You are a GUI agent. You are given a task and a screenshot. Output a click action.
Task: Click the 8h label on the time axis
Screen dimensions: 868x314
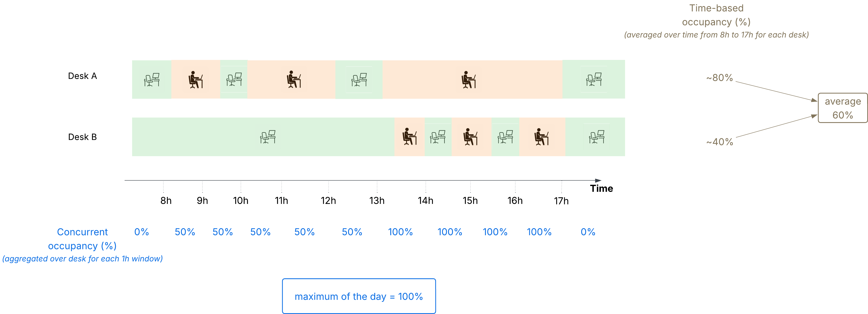pos(166,201)
